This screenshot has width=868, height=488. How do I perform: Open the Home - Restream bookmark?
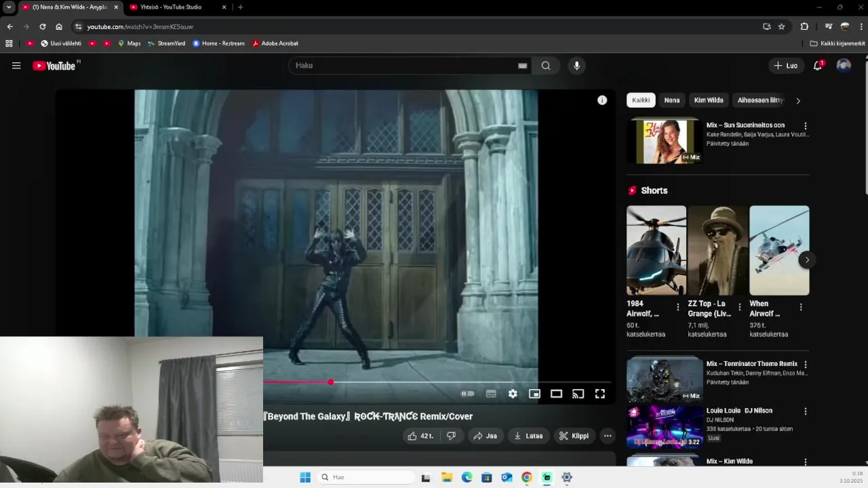[218, 43]
